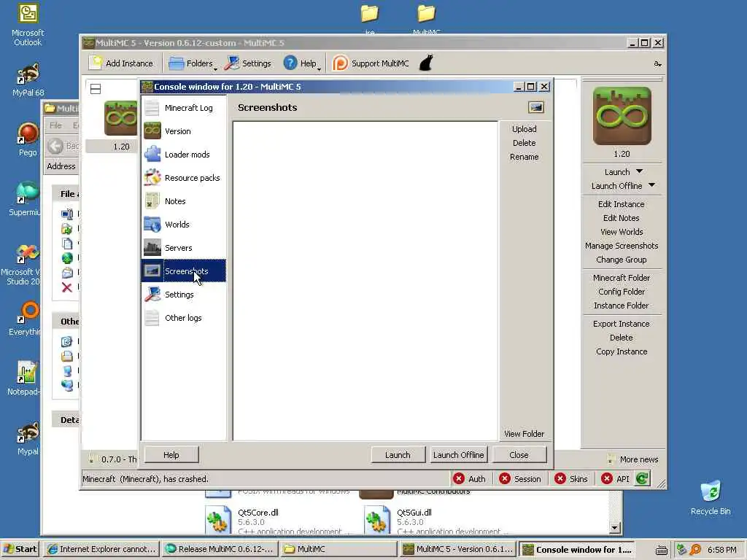Click View Folder in screenshots page

tap(524, 434)
